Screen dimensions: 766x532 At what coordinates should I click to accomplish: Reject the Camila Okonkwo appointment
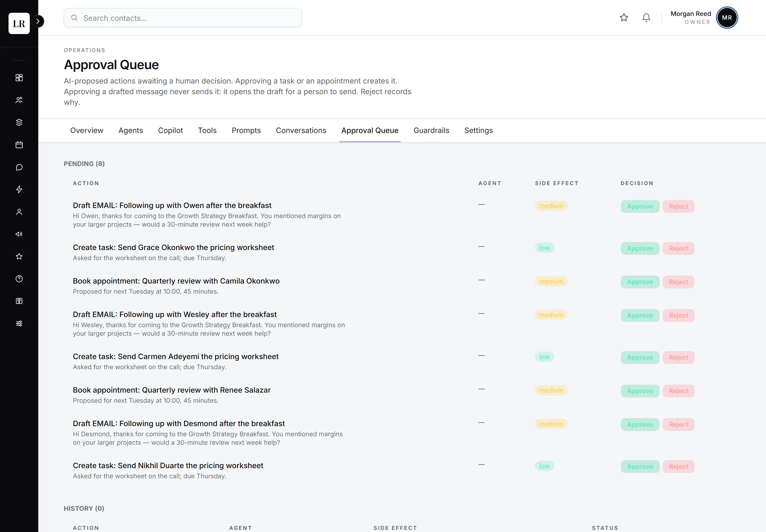tap(678, 282)
